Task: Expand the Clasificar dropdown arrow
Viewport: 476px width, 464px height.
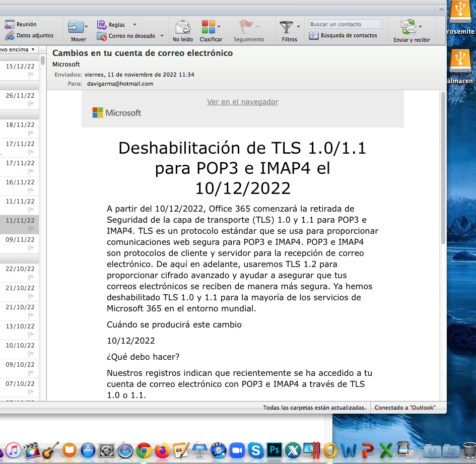Action: point(219,27)
